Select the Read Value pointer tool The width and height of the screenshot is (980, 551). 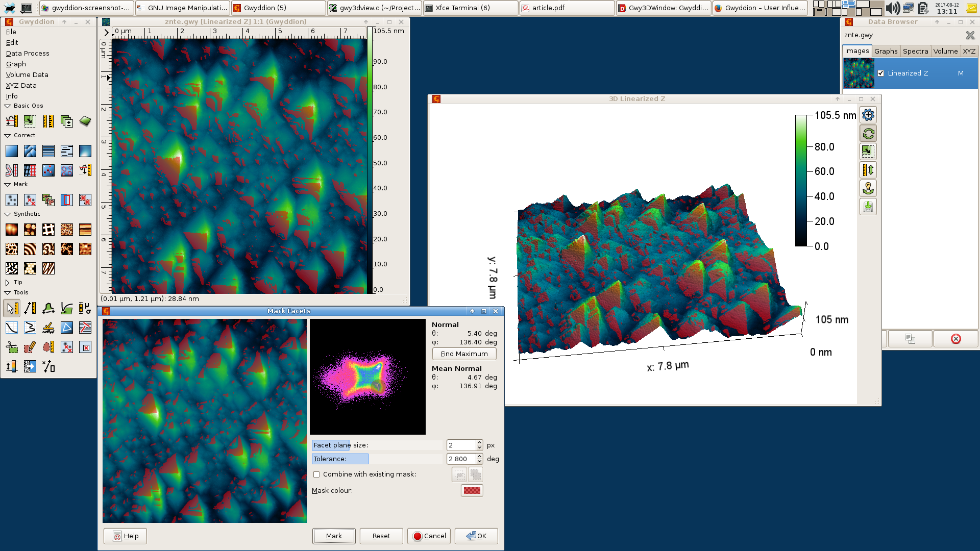(x=11, y=308)
